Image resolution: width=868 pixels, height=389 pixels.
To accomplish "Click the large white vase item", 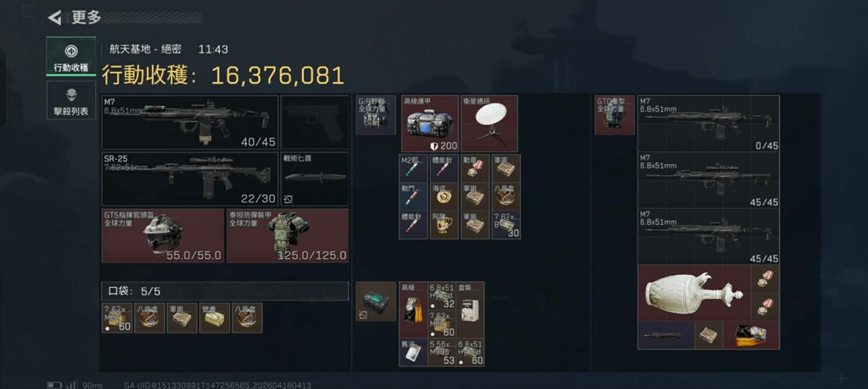I will tap(694, 292).
